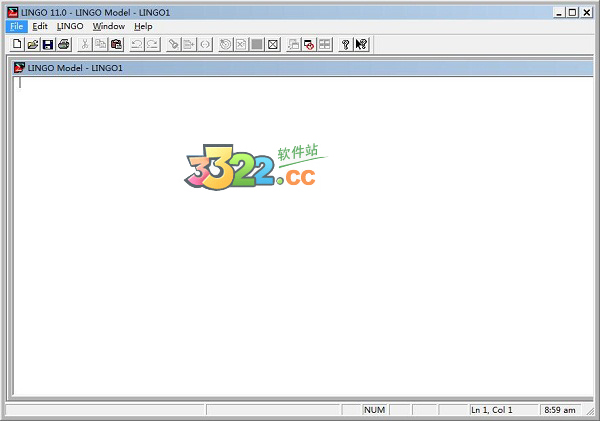Open Help Topics with the question mark icon
The height and width of the screenshot is (421, 600).
point(346,44)
